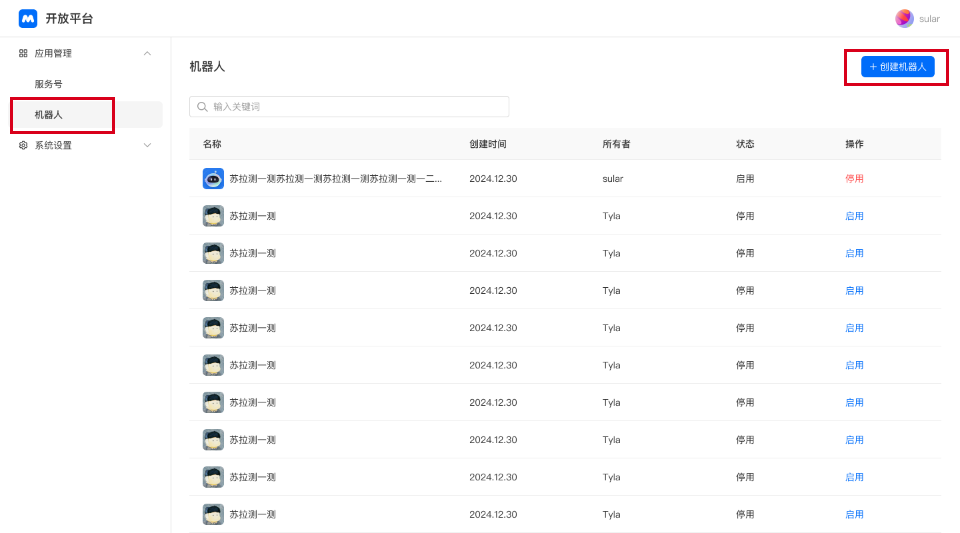Click 启用 in the last visible row
Screen dimensions: 960x533
854,514
